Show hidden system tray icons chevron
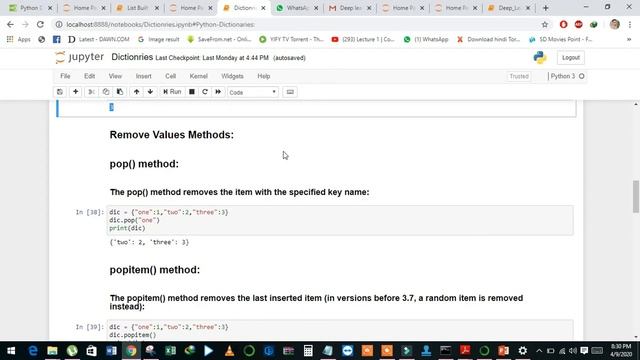This screenshot has width=640, height=360. [x=539, y=351]
